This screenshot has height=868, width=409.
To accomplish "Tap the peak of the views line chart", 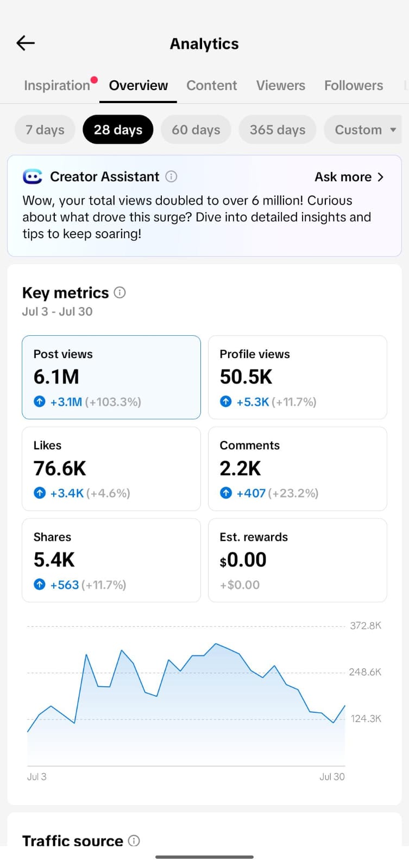I will [216, 644].
